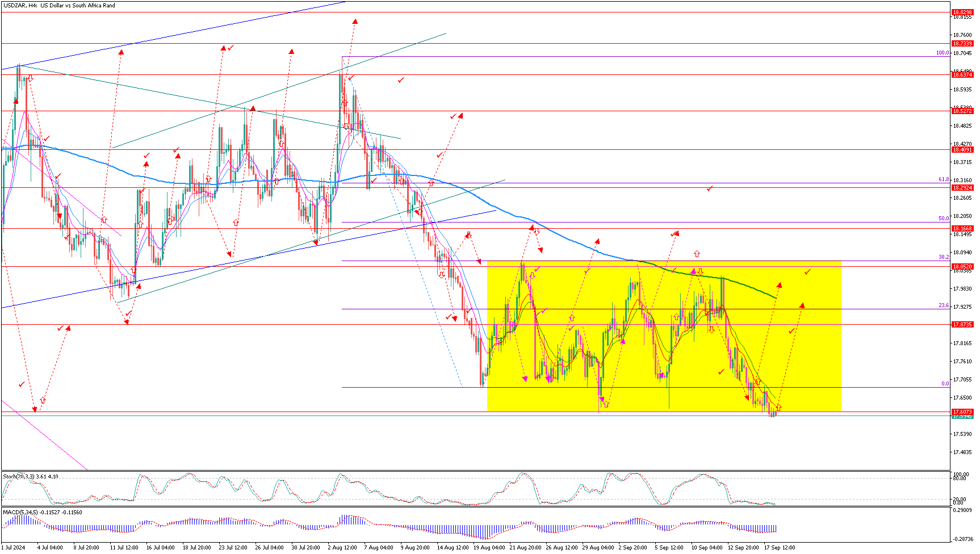
Task: Click the 17.6500 price axis value
Action: point(962,398)
